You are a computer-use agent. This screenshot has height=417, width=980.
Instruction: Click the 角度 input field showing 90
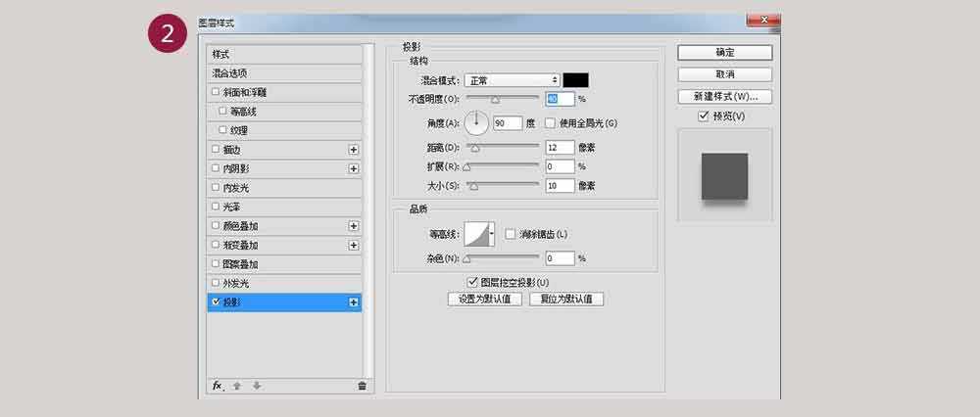click(x=508, y=123)
